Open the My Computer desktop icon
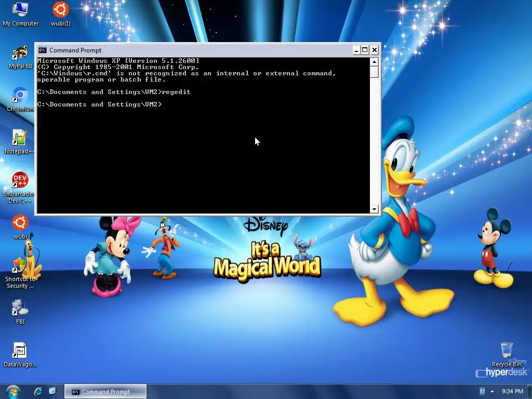The width and height of the screenshot is (532, 399). [x=20, y=14]
